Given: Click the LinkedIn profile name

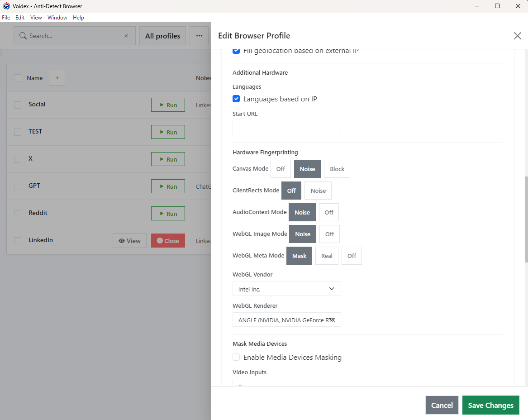Looking at the screenshot, I should coord(41,240).
